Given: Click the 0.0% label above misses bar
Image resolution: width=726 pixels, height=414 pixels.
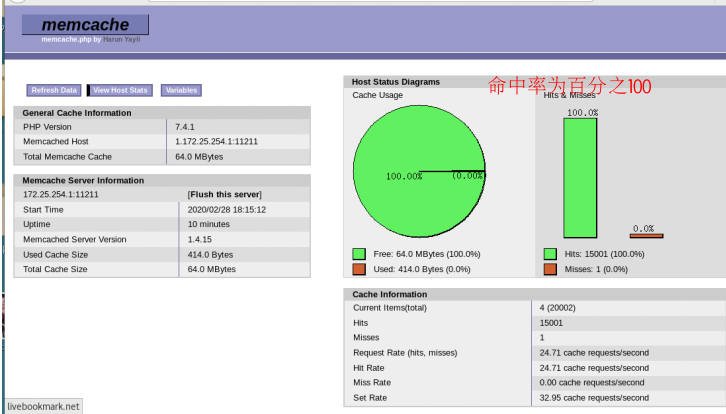Looking at the screenshot, I should coord(644,229).
